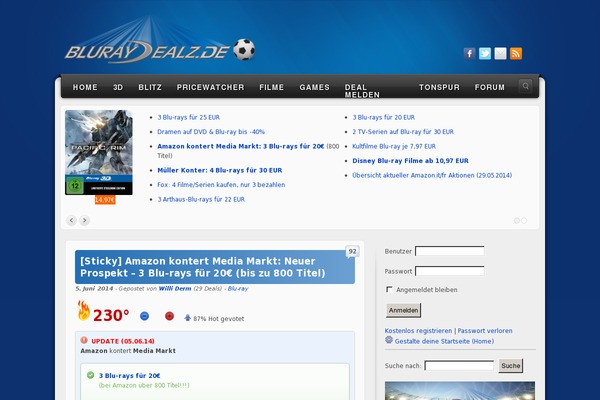Open the 3D menu item
This screenshot has width=600, height=400.
click(118, 87)
